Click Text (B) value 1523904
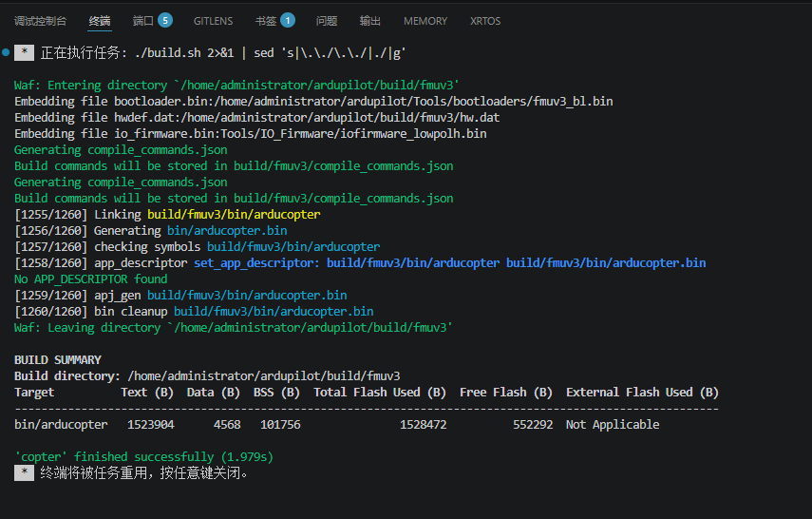Image resolution: width=812 pixels, height=519 pixels. (x=151, y=425)
